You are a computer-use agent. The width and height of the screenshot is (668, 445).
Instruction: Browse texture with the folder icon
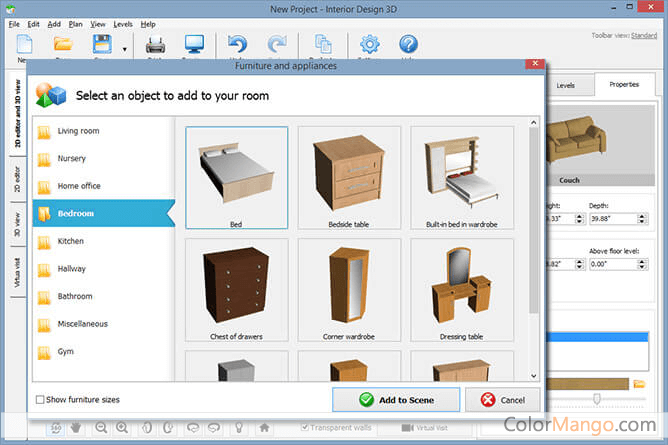coord(639,383)
